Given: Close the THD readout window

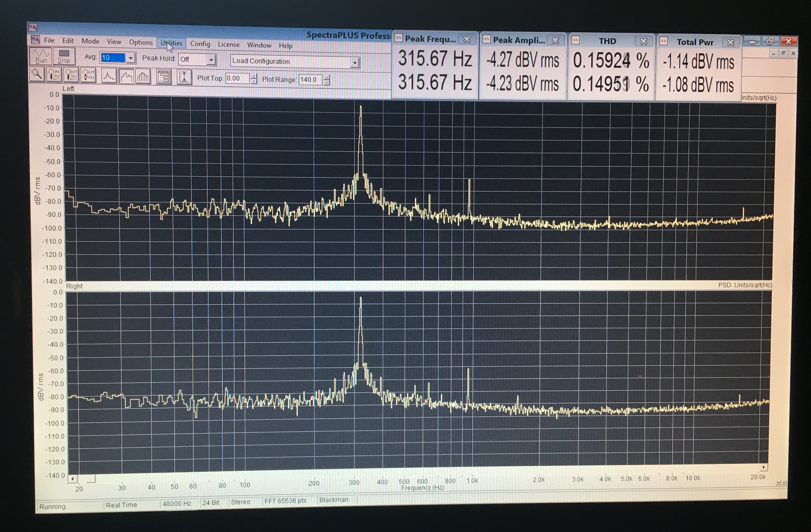Looking at the screenshot, I should (x=643, y=41).
